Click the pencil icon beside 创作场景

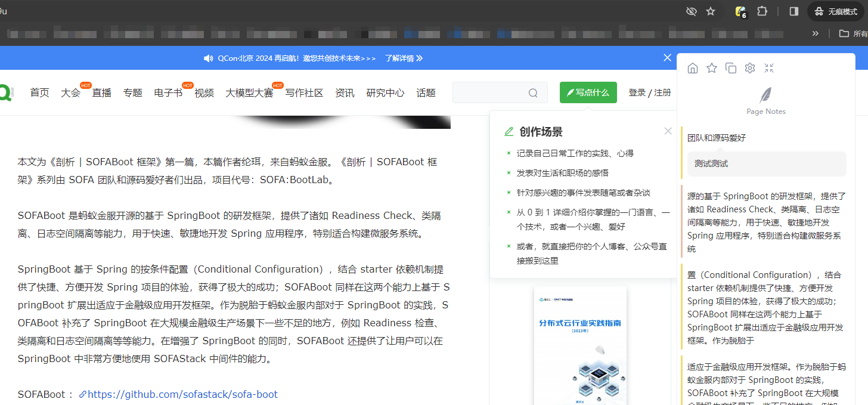pyautogui.click(x=509, y=132)
